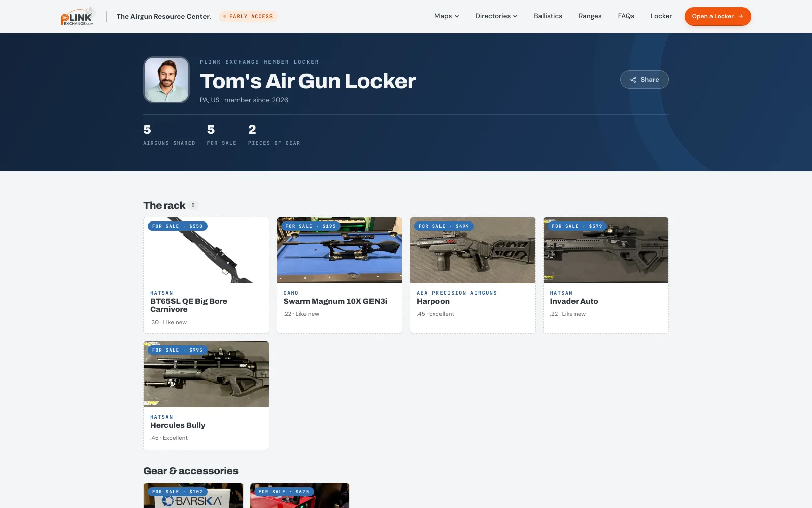Click the share icon in Share button
The image size is (812, 508).
pyautogui.click(x=633, y=80)
